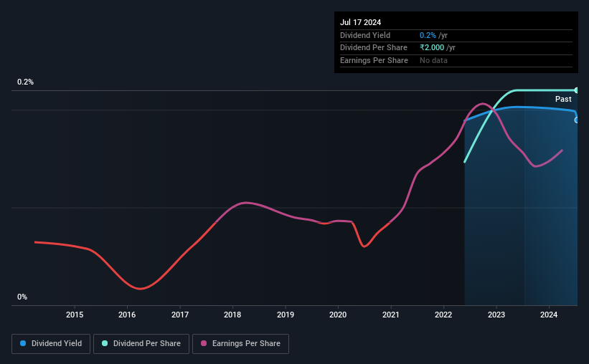Click the blue endpoint marker on Dividend Yield line
This screenshot has height=364, width=589.
pyautogui.click(x=576, y=120)
